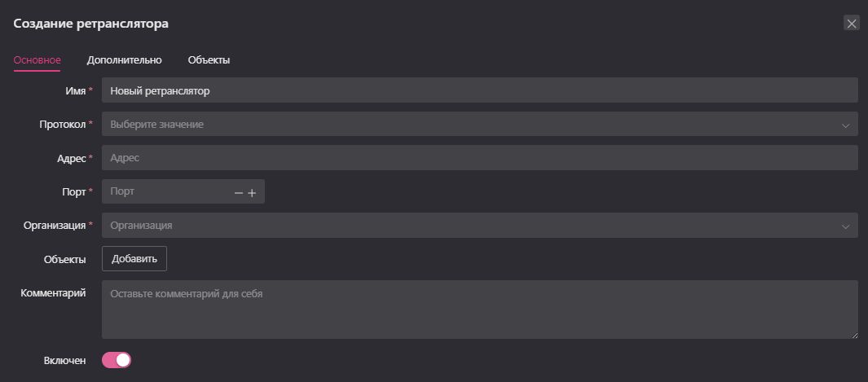Click the Комментарий text area
The width and height of the screenshot is (868, 382).
point(479,310)
